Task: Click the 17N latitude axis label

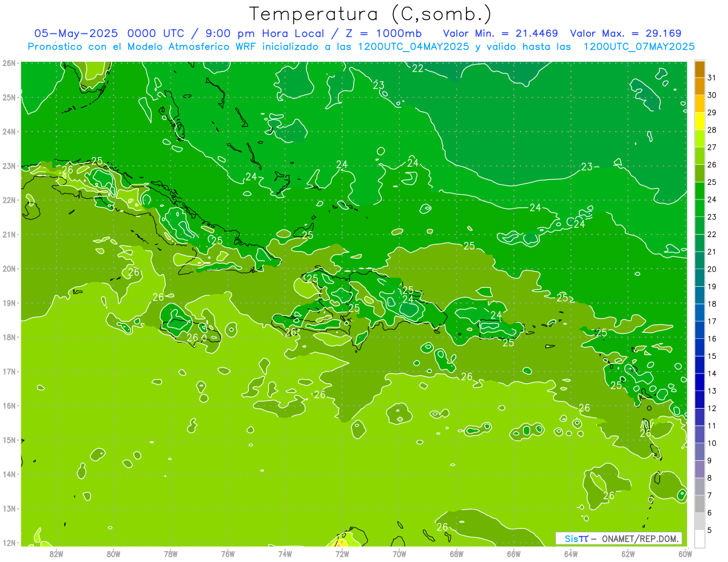Action: 10,372
